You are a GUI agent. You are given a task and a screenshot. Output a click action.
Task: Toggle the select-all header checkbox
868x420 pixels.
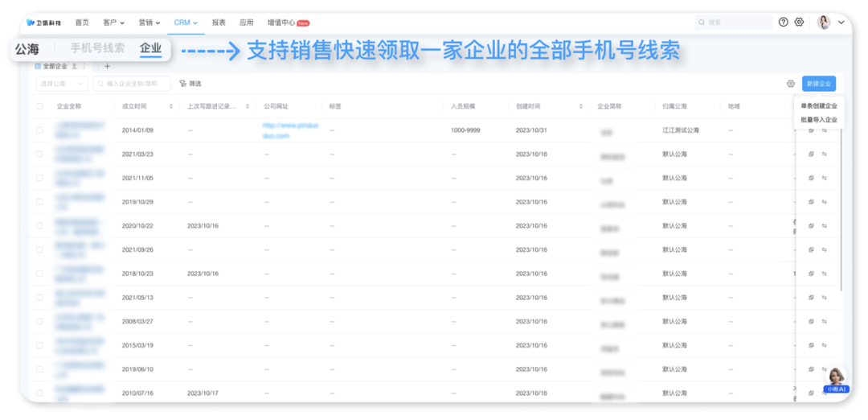(40, 106)
